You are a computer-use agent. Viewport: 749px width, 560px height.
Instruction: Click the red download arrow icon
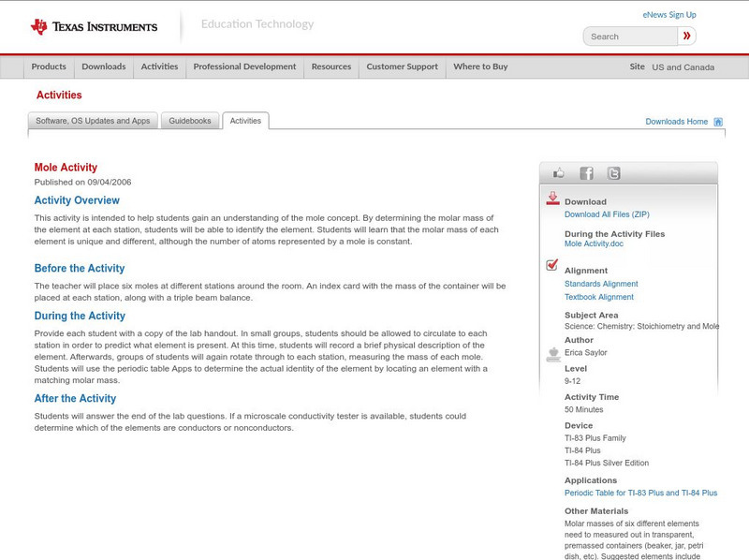pyautogui.click(x=552, y=199)
